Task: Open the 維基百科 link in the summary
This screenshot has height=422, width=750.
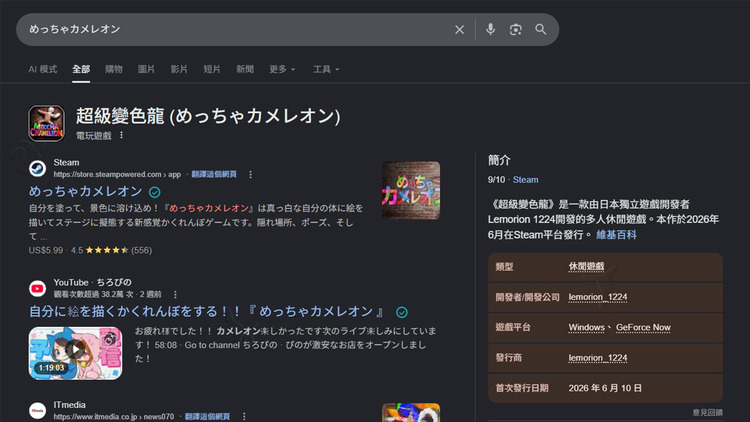Action: pos(616,235)
